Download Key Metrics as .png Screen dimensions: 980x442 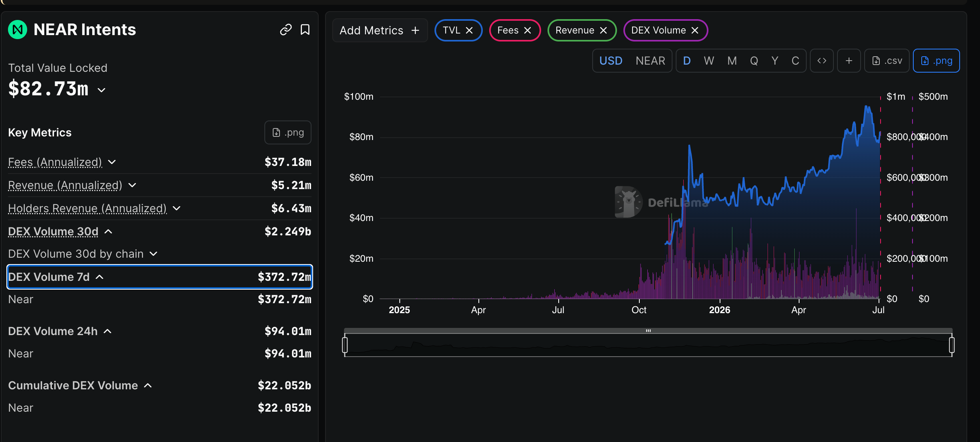click(x=288, y=132)
